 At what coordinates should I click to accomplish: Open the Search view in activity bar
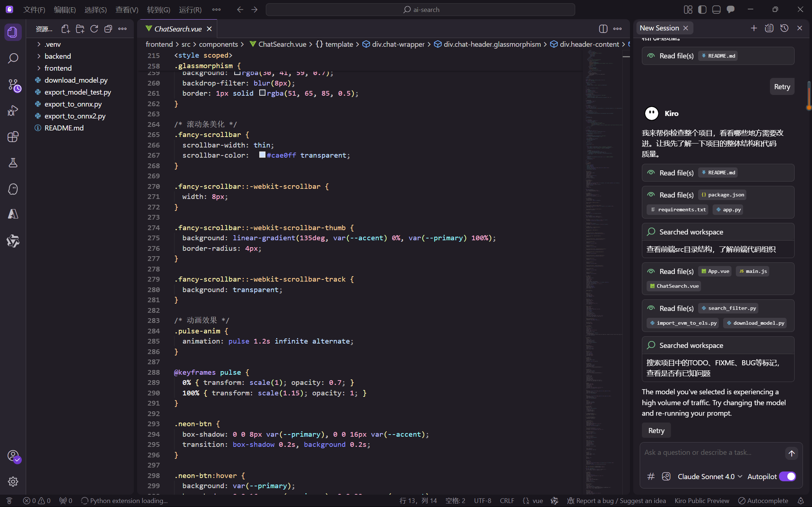[13, 58]
